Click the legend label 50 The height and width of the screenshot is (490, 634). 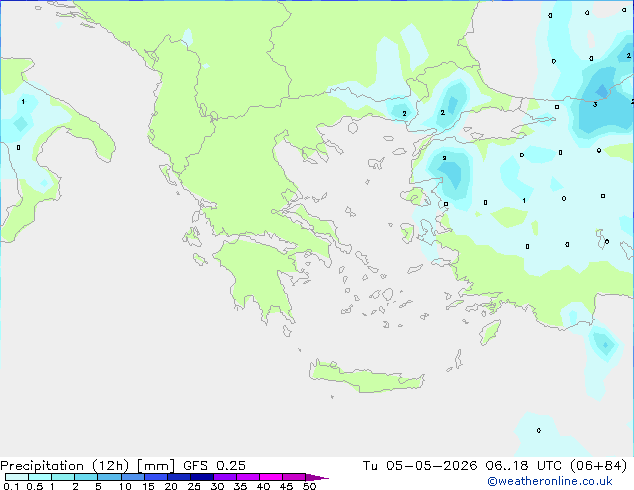310,486
